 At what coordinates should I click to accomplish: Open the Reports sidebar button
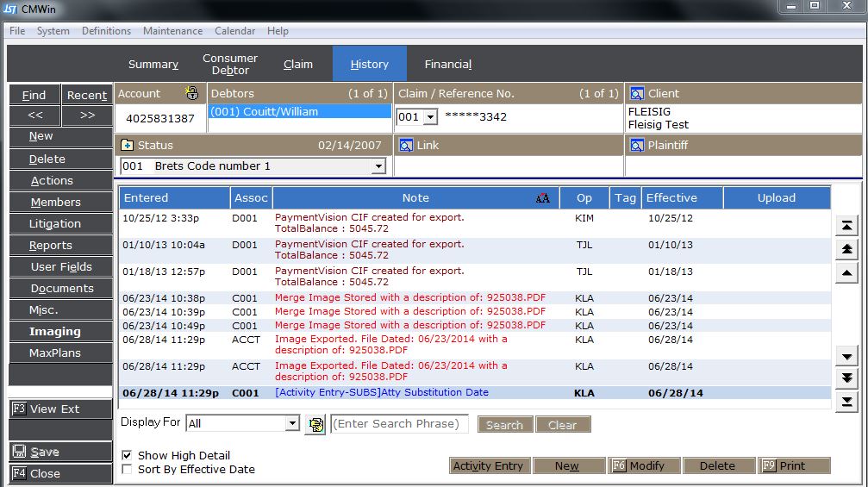[61, 245]
